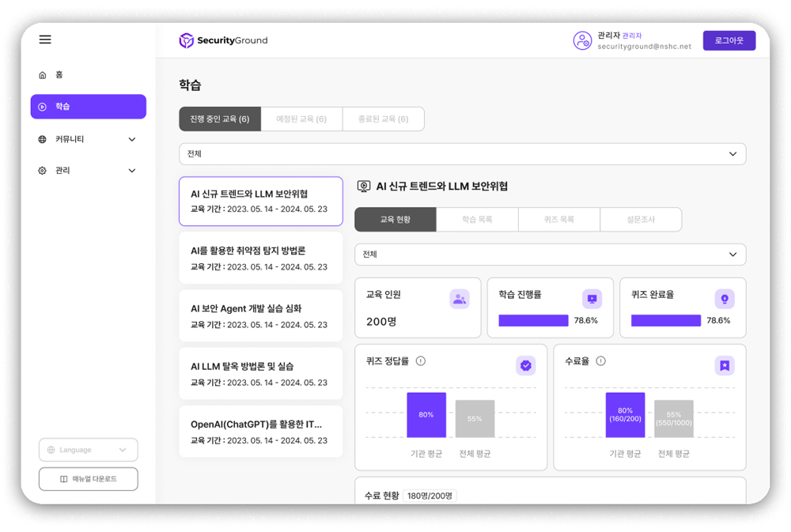Image resolution: width=791 pixels, height=532 pixels.
Task: Click the SecurityGround logo
Action: [223, 40]
